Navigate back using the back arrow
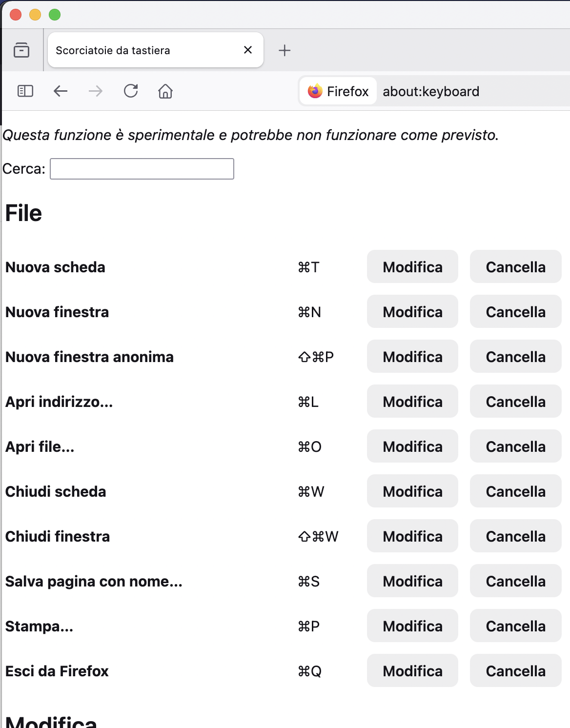 60,91
